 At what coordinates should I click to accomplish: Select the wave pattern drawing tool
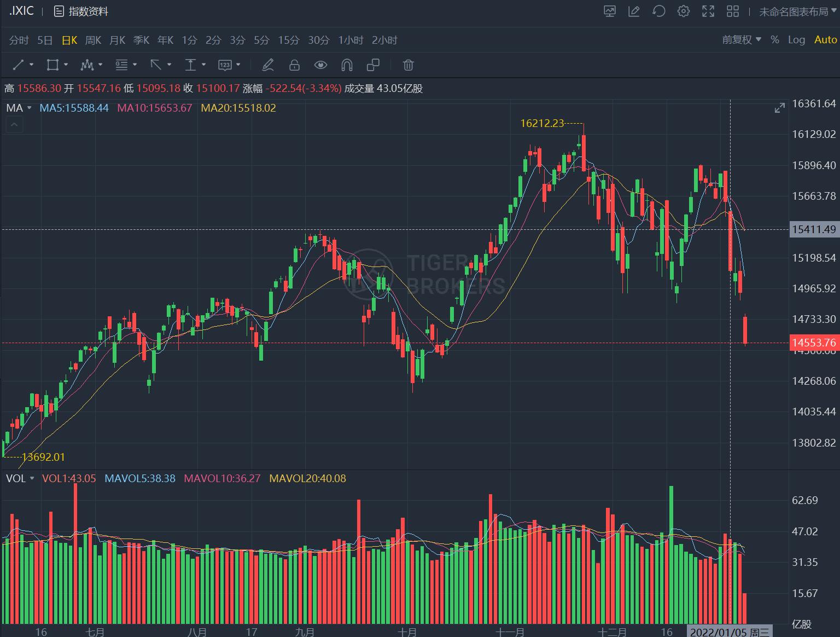coord(87,65)
